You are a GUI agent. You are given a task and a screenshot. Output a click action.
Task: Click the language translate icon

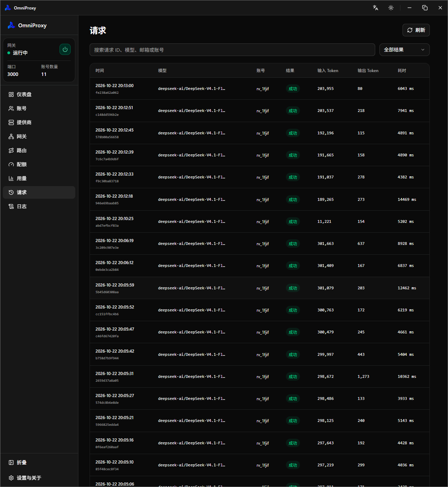coord(376,8)
